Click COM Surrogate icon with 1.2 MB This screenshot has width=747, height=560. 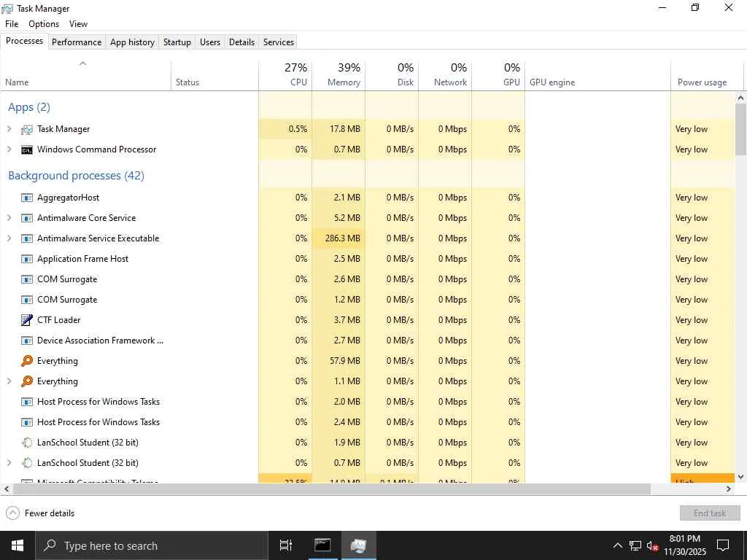[27, 300]
